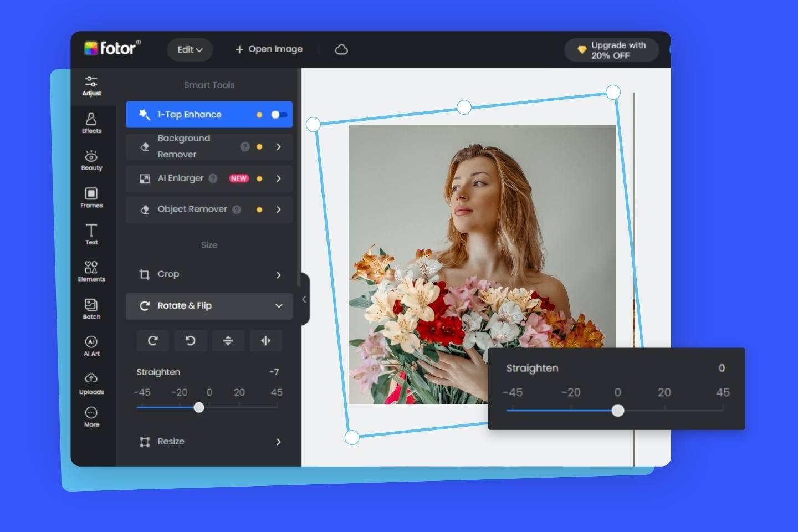798x532 pixels.
Task: Open the Edit dropdown menu
Action: pos(190,50)
